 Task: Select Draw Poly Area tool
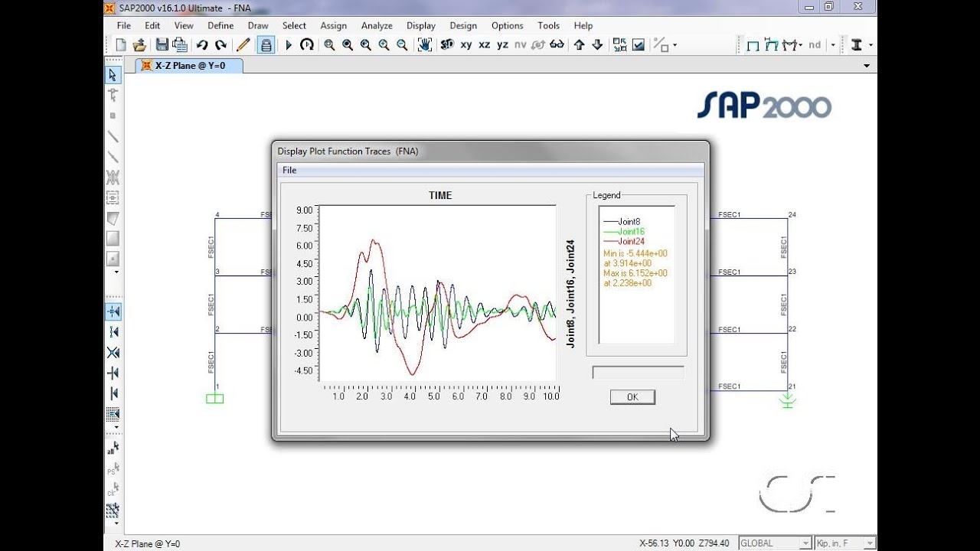coord(113,219)
